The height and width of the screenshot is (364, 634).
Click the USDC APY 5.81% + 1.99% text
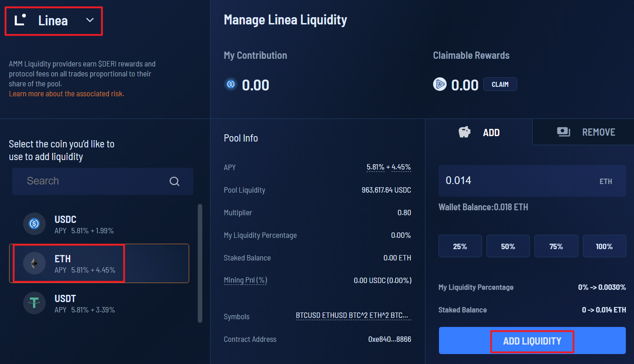click(x=92, y=231)
